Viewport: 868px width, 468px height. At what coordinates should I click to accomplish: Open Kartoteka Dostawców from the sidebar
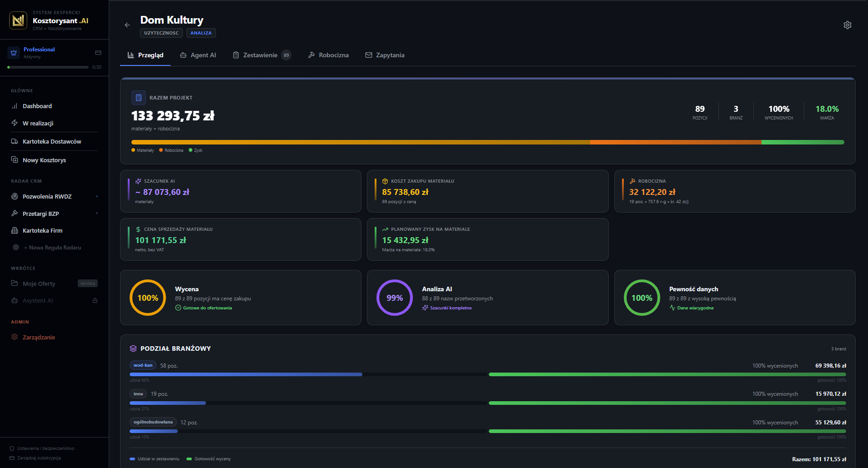(52, 141)
